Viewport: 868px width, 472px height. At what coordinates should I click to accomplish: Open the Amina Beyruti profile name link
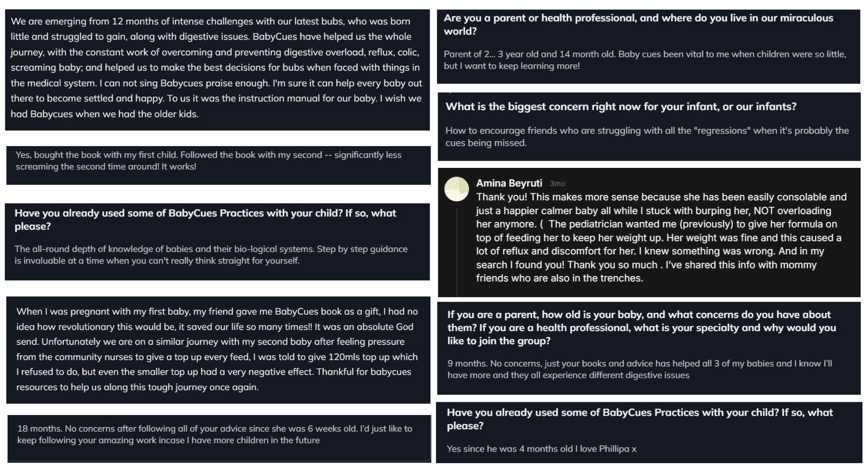click(509, 183)
